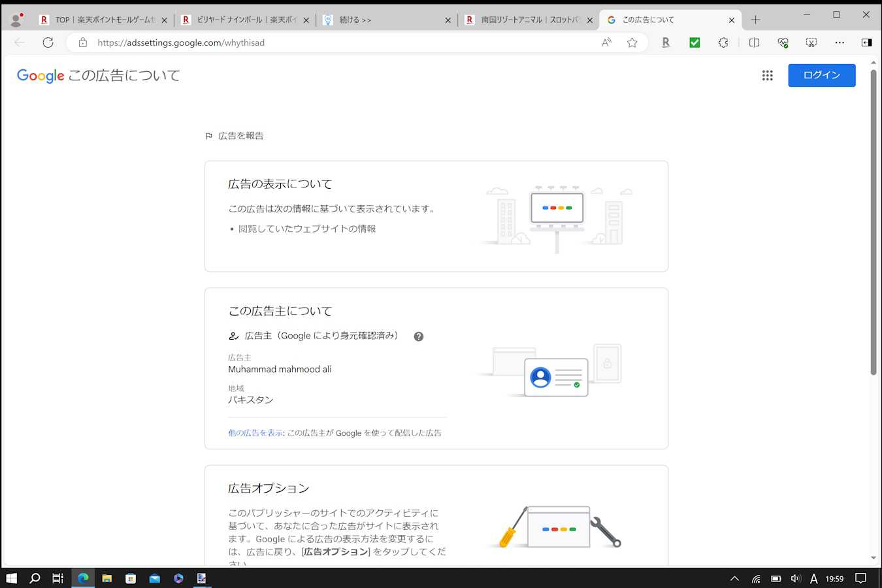This screenshot has width=882, height=588.
Task: Open the Read aloud icon in address bar
Action: point(606,42)
